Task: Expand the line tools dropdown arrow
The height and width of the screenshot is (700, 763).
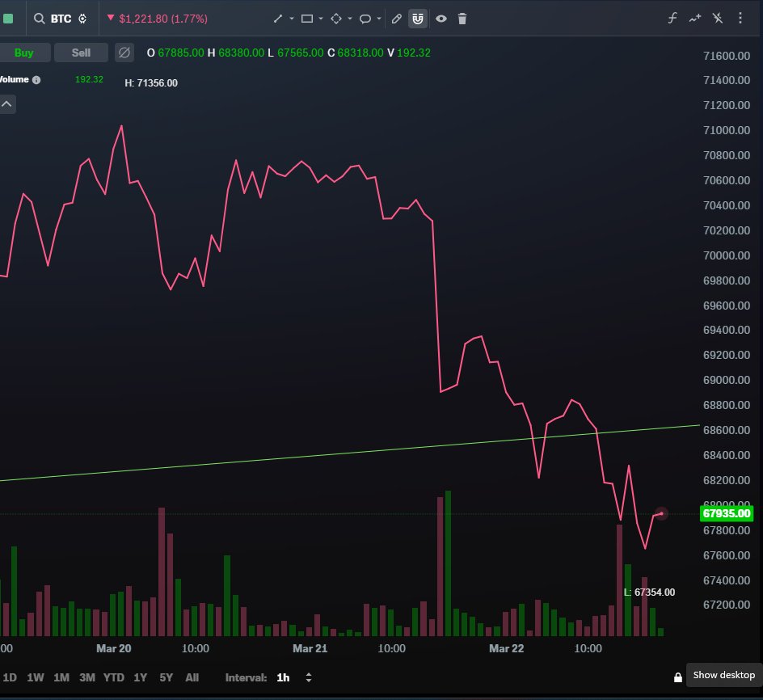Action: (x=292, y=19)
